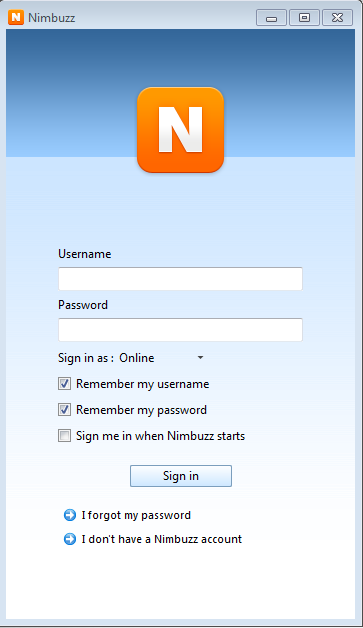Close the Nimbuzz window

click(x=337, y=18)
